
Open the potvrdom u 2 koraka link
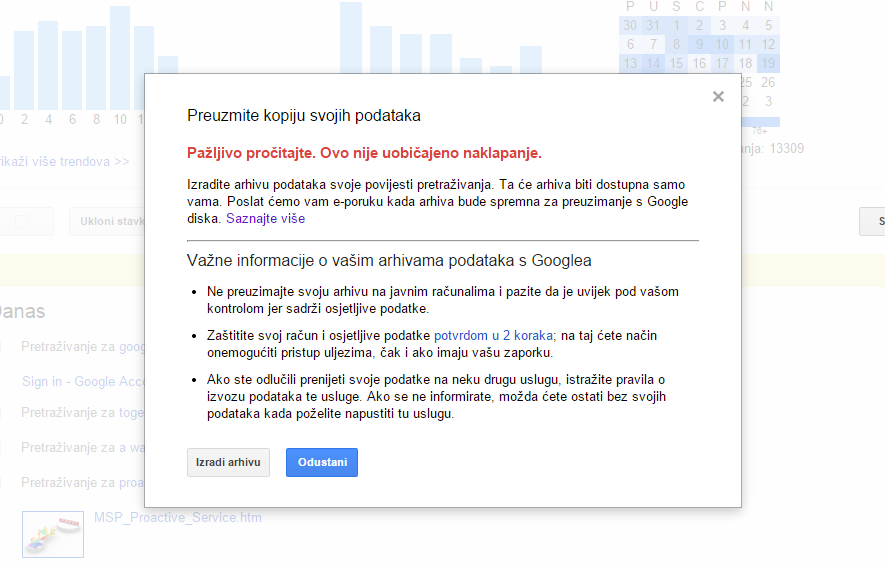tap(493, 335)
